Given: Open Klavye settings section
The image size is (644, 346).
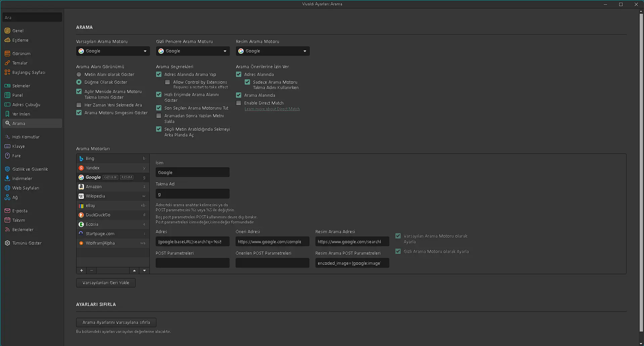Looking at the screenshot, I should point(32,146).
